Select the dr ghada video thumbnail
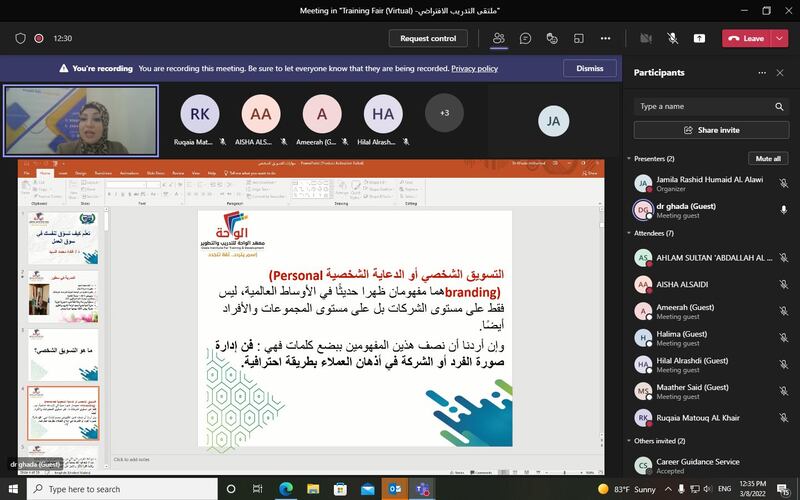Screen dimensions: 800x500 (81, 121)
